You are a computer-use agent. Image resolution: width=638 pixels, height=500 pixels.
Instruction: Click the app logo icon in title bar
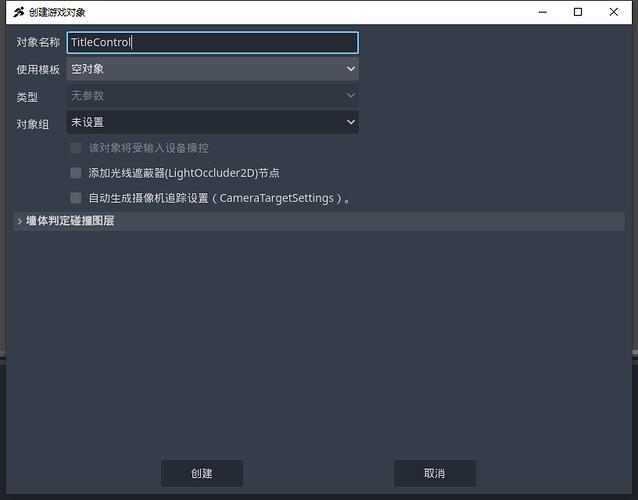18,12
